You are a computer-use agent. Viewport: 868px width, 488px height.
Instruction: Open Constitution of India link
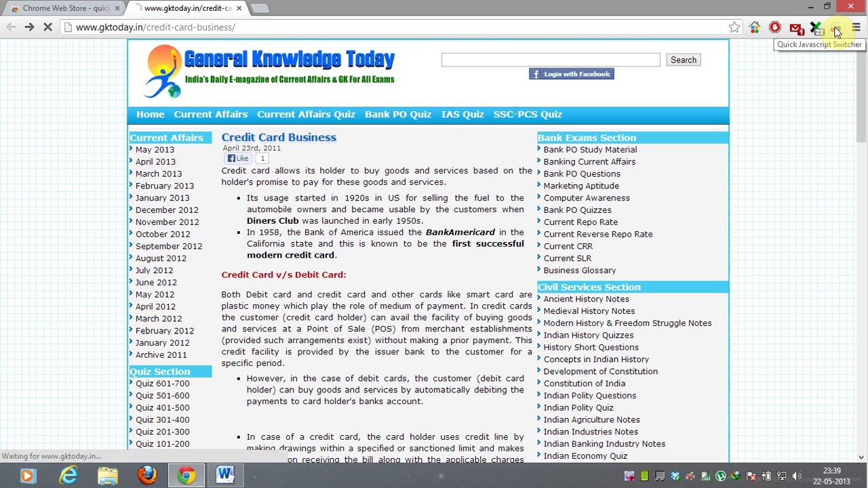(x=585, y=384)
